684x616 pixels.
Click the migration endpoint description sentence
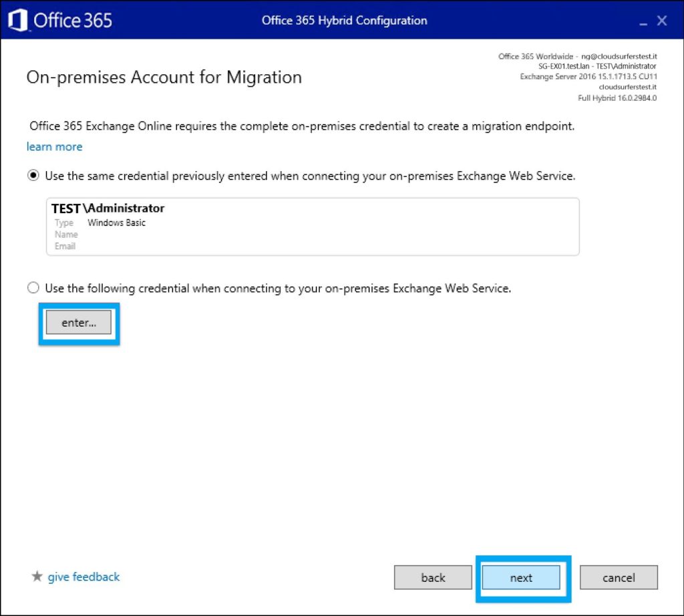[x=302, y=126]
